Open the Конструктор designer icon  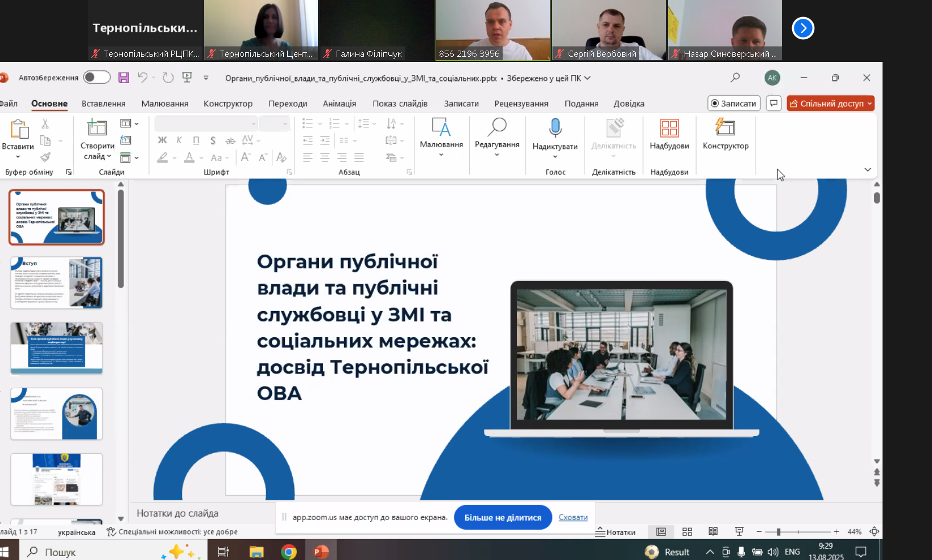coord(726,127)
